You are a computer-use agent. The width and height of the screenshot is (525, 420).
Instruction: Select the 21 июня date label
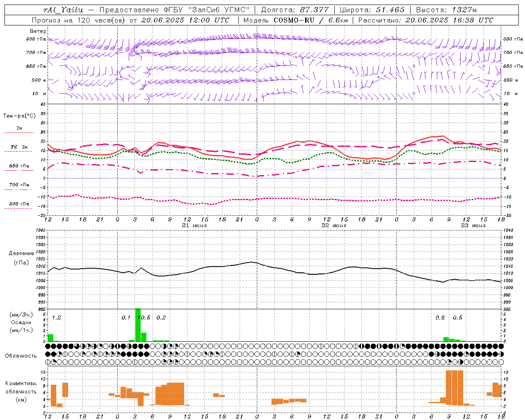click(x=194, y=226)
